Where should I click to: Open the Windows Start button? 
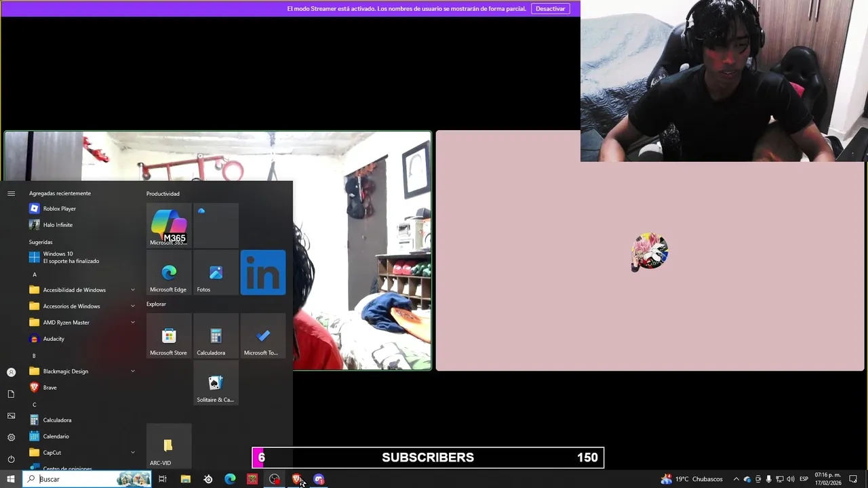[11, 479]
